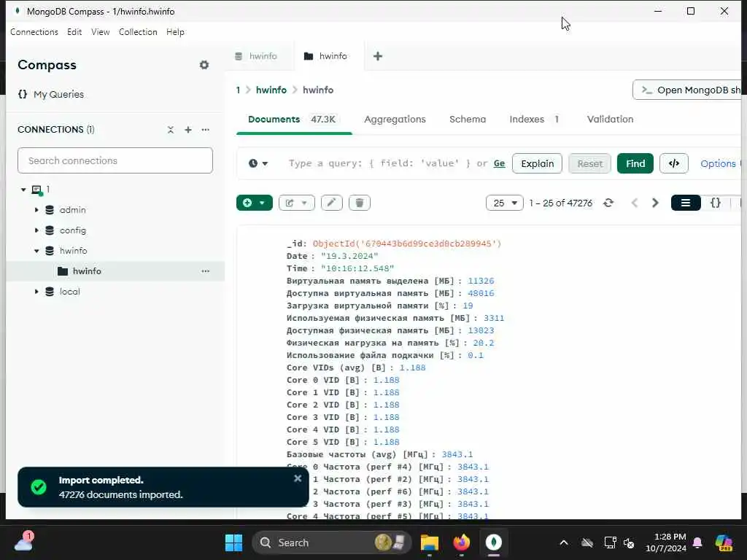747x560 pixels.
Task: Go to previous page of documents
Action: pos(635,203)
